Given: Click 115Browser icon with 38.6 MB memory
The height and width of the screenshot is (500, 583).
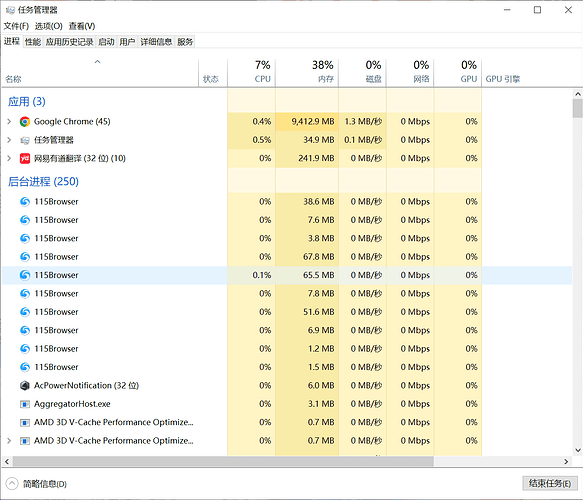Looking at the screenshot, I should pos(25,201).
